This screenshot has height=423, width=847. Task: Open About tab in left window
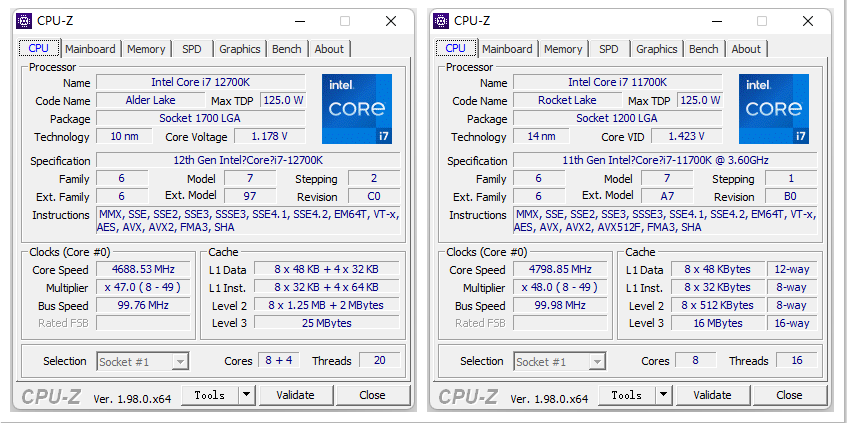329,49
